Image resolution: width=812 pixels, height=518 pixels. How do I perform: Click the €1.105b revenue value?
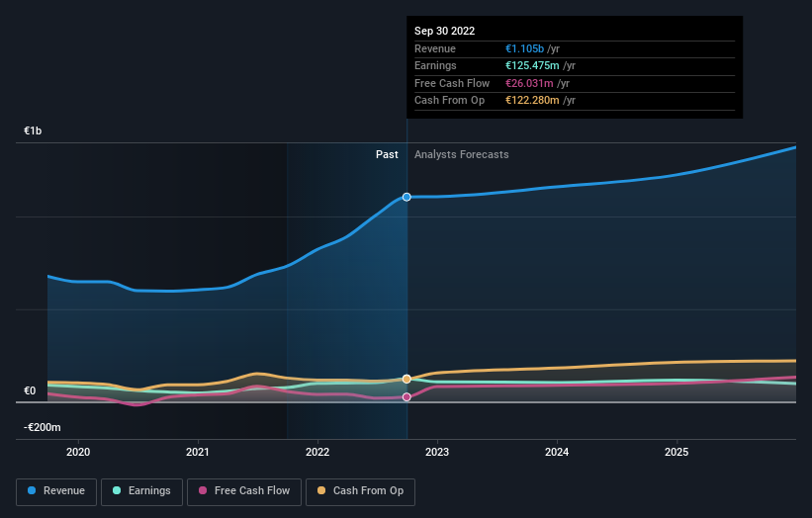pyautogui.click(x=524, y=48)
